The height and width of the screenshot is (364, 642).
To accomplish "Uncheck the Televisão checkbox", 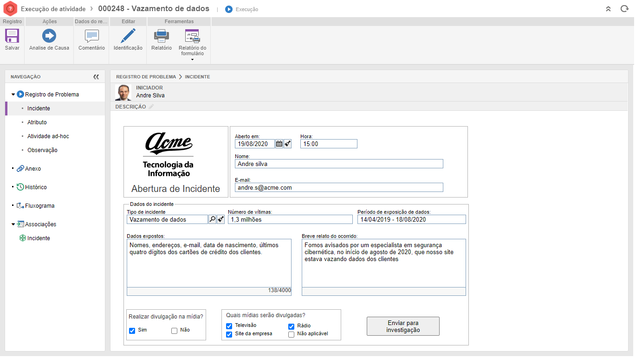I will (229, 326).
